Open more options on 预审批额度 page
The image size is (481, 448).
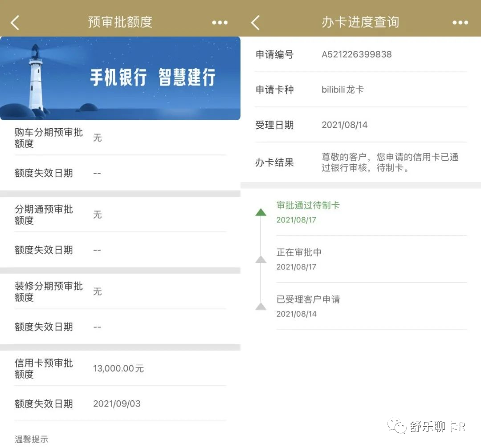coord(220,22)
